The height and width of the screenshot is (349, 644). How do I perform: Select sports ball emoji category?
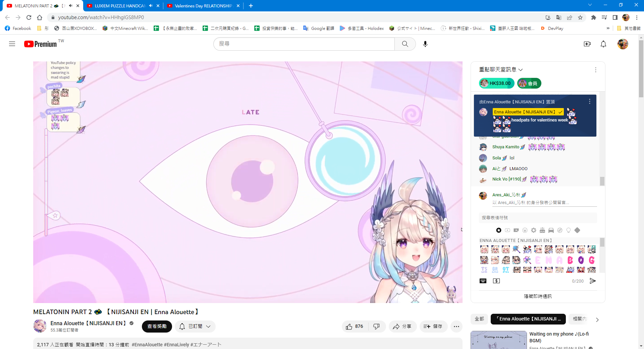click(560, 230)
